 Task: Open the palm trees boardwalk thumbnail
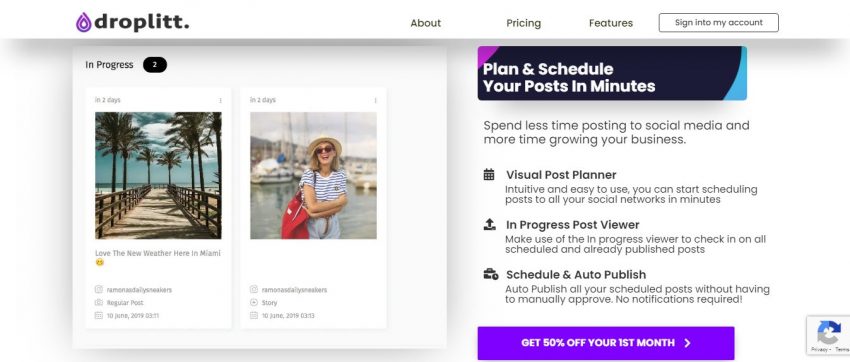158,176
